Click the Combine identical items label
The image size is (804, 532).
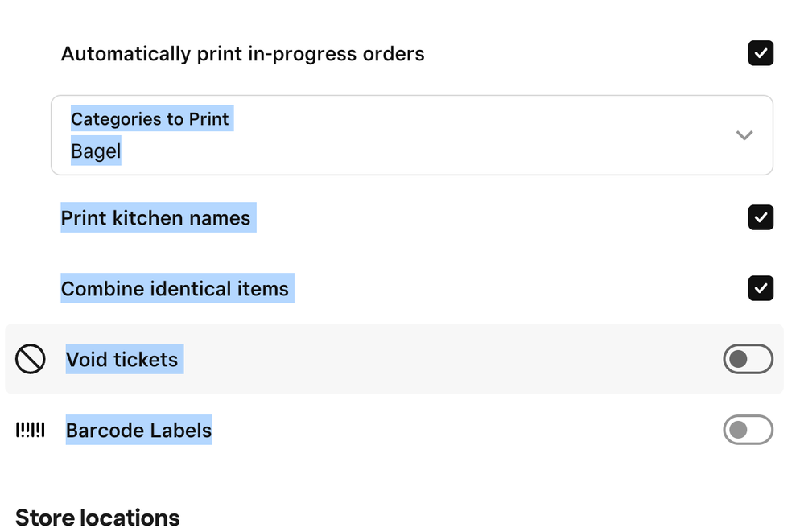175,289
